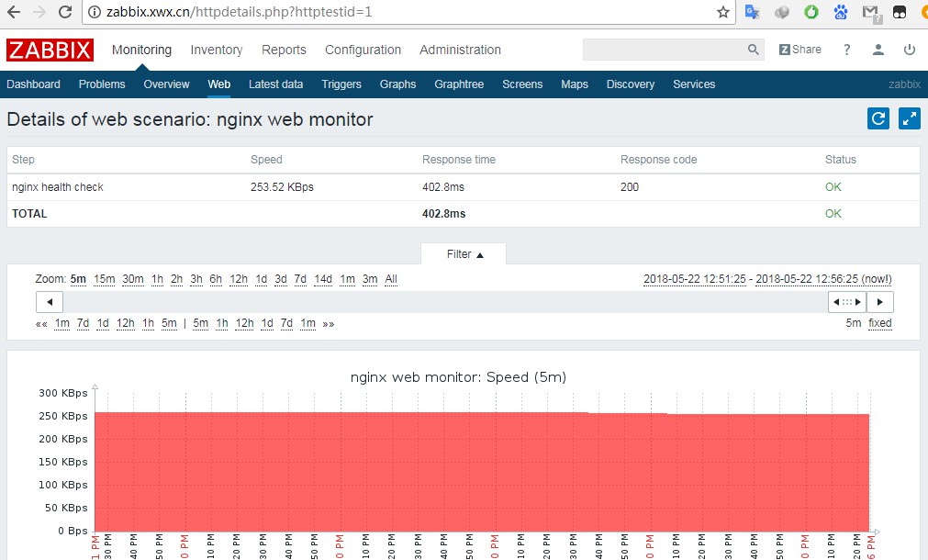Click the Zabbix logo
Screen dimensions: 928x560
pos(50,50)
